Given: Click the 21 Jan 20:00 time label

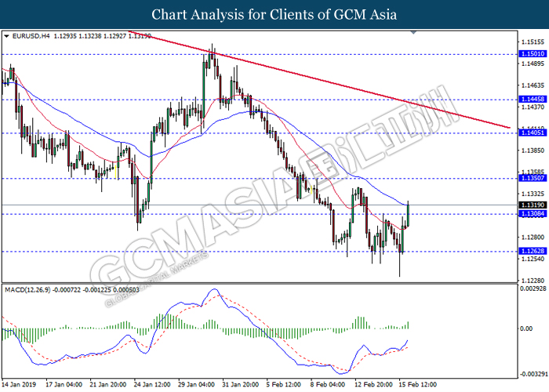Looking at the screenshot, I should pyautogui.click(x=108, y=385).
